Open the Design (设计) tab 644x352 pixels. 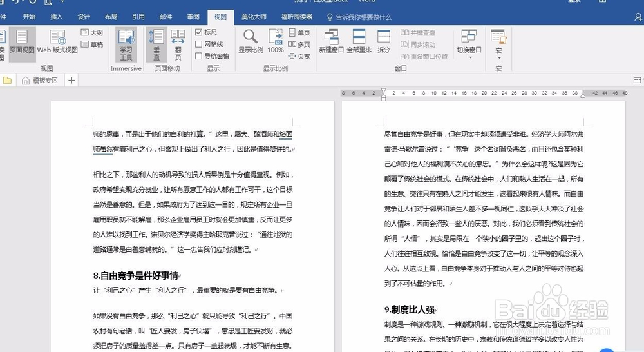84,17
